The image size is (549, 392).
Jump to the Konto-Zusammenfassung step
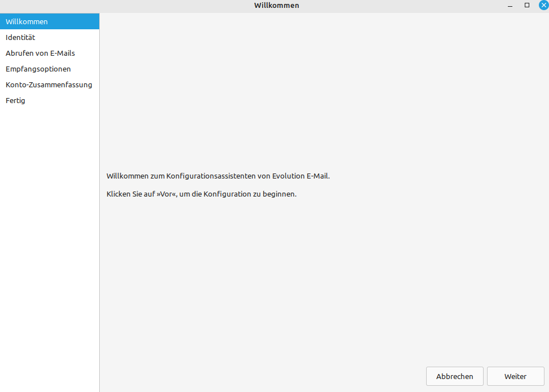[49, 84]
